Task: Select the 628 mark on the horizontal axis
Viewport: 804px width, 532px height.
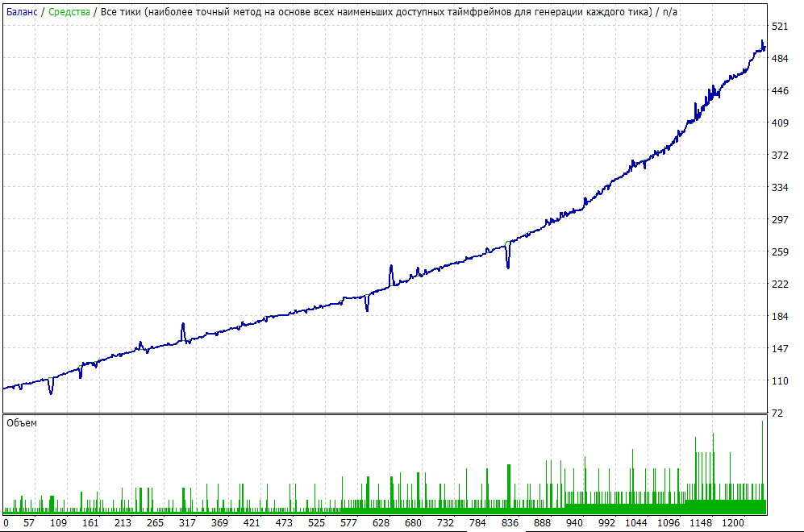Action: pyautogui.click(x=381, y=523)
